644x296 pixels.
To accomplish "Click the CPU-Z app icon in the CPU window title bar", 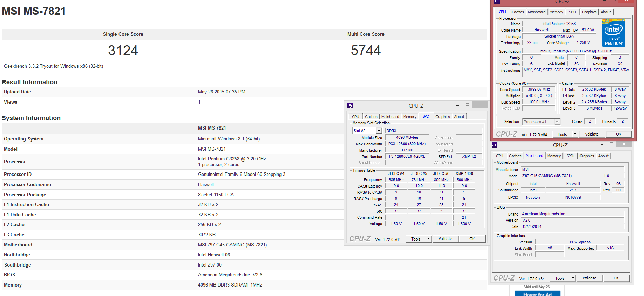I will point(497,1).
